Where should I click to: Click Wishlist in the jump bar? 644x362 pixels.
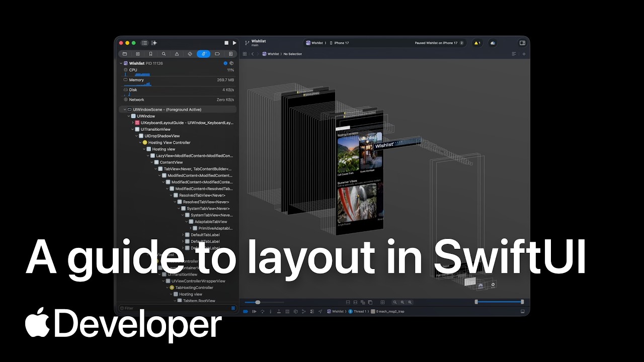coord(271,54)
